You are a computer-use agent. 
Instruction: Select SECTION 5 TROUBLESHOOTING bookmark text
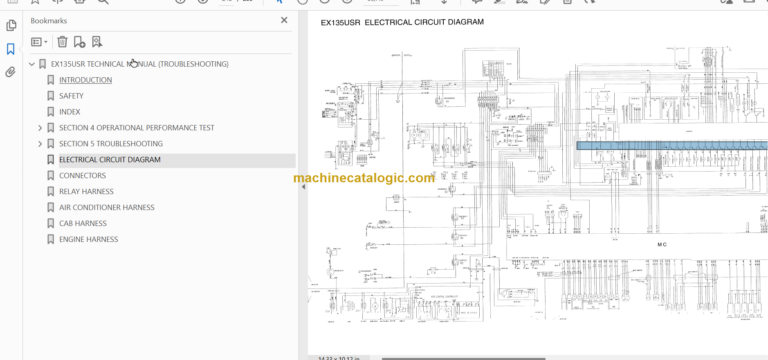[x=111, y=144]
